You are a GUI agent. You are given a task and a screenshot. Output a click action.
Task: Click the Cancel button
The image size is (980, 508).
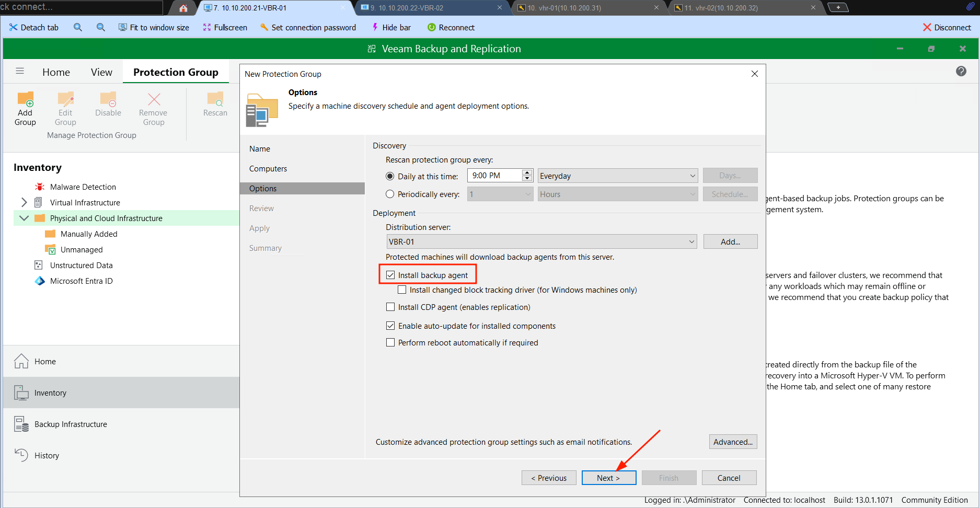[729, 478]
